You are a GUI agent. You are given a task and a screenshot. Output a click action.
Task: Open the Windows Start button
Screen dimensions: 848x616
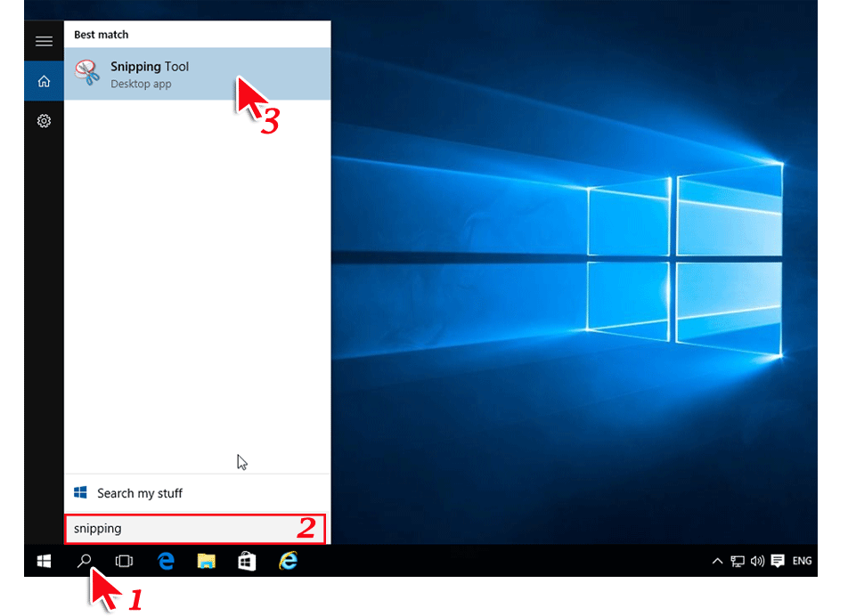point(44,561)
